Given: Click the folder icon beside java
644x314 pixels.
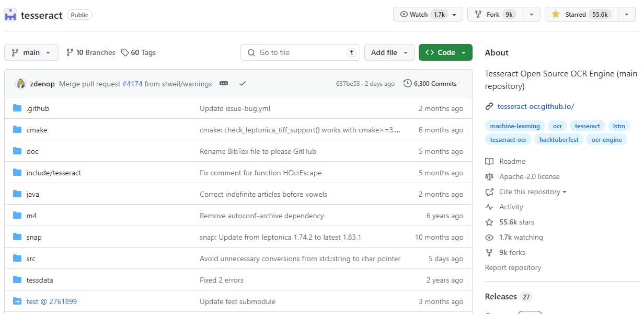Looking at the screenshot, I should point(17,194).
